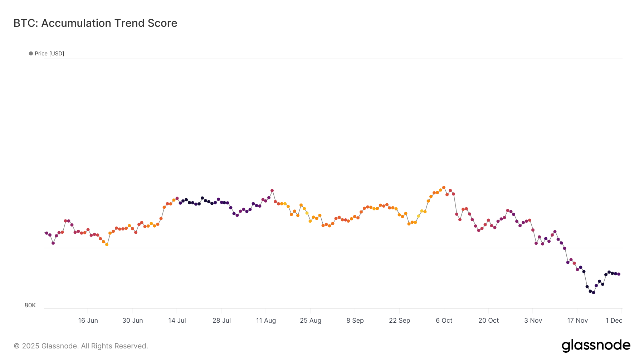Click the 14 Jul axis label

[x=177, y=321]
